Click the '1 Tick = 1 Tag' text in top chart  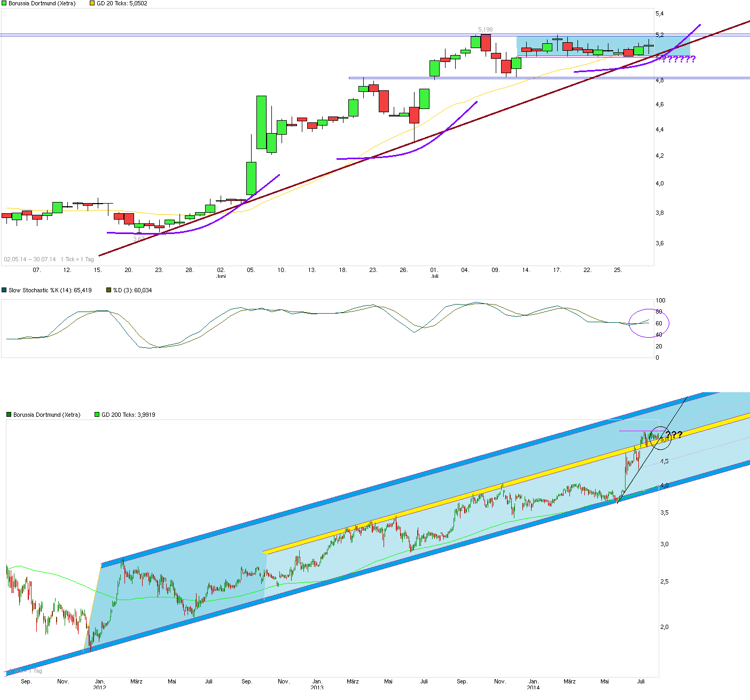point(77,259)
